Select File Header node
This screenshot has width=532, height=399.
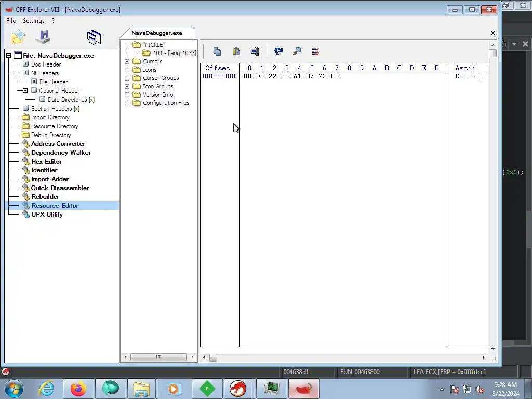click(x=54, y=82)
